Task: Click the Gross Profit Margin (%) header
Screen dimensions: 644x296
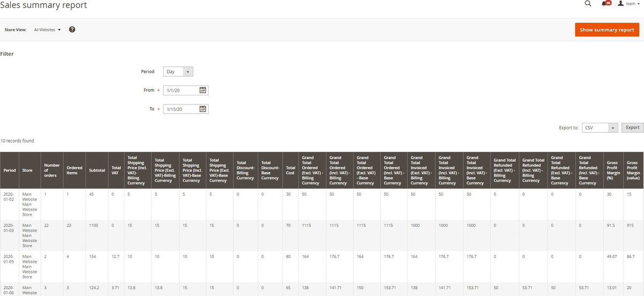Action: click(x=613, y=171)
